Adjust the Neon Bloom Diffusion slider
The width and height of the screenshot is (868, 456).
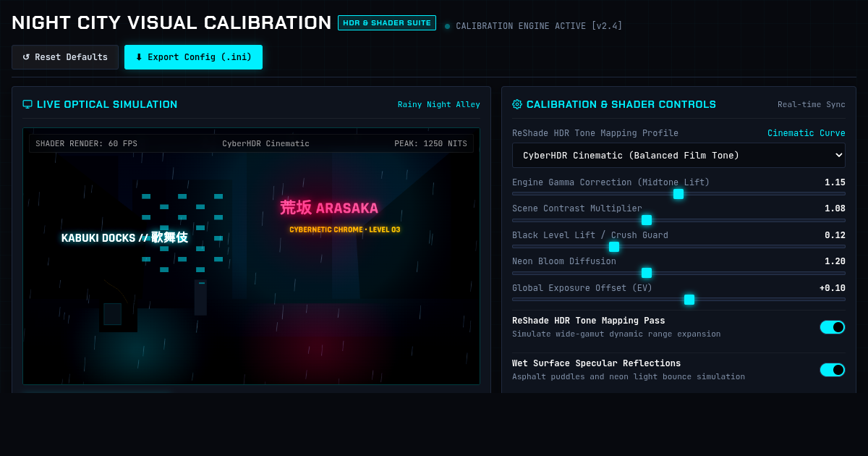[678, 273]
